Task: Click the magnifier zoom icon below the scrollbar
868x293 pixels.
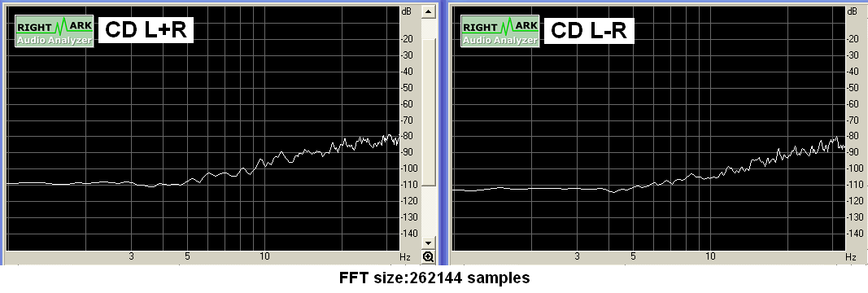Action: pos(428,257)
